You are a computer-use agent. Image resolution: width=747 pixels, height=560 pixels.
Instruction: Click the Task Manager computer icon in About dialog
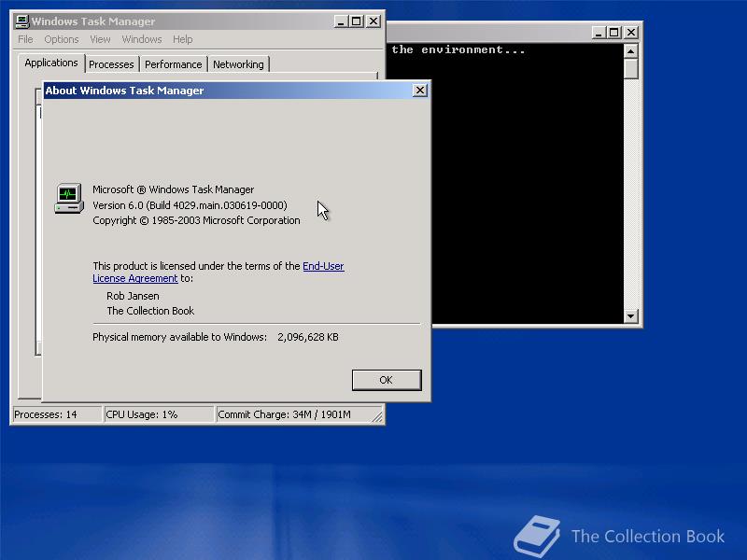(69, 198)
